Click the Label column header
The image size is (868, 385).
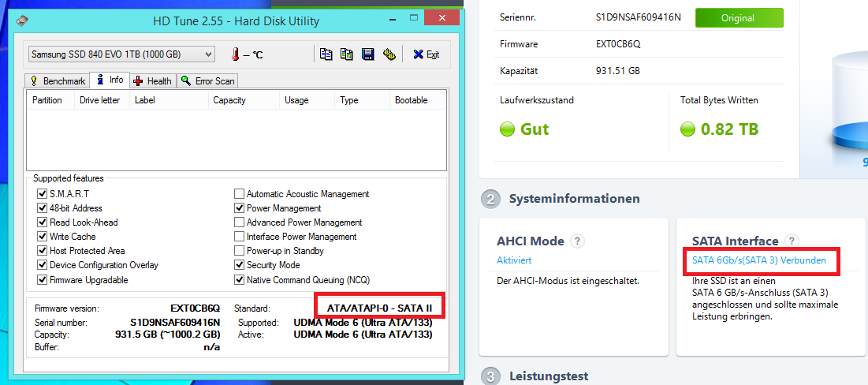(x=169, y=100)
